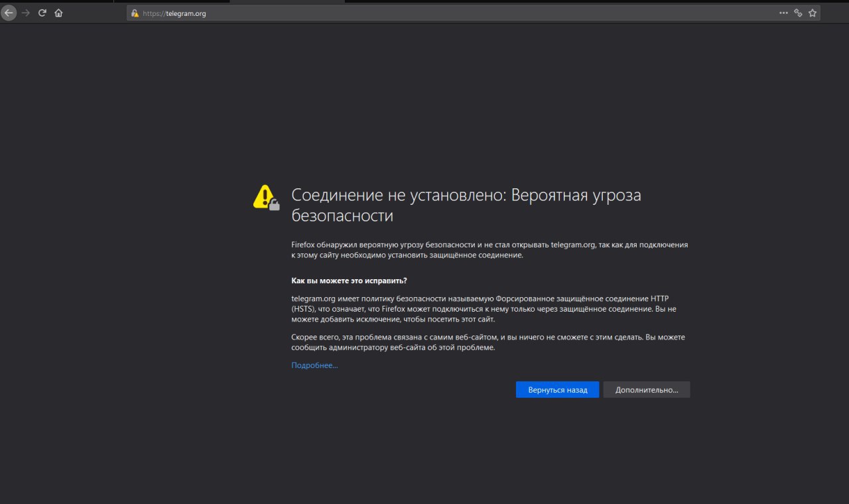This screenshot has height=504, width=849.
Task: Click the chain link icon in address bar
Action: click(x=798, y=13)
